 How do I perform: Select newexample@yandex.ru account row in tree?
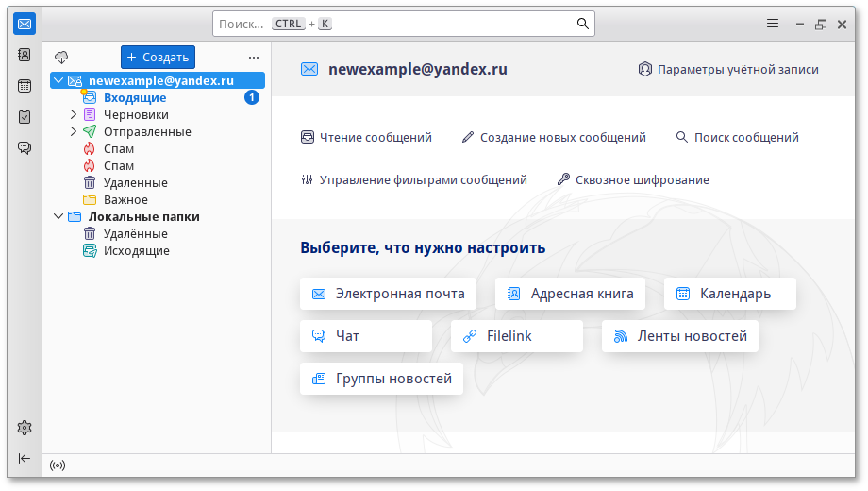click(158, 81)
